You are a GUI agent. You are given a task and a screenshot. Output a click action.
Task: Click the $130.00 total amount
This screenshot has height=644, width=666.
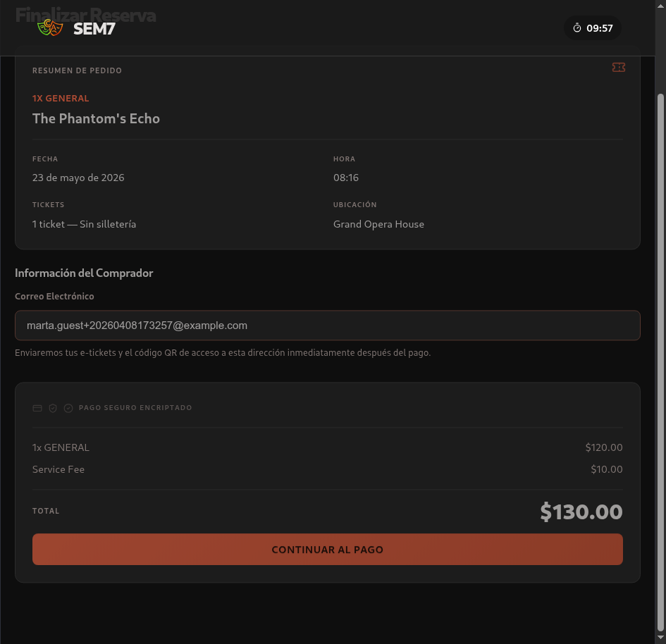581,512
